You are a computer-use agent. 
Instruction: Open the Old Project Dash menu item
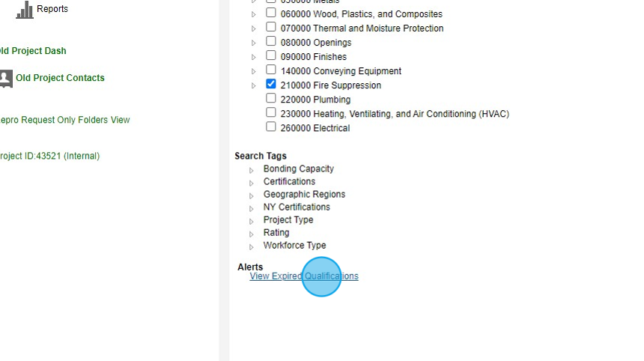tap(33, 51)
